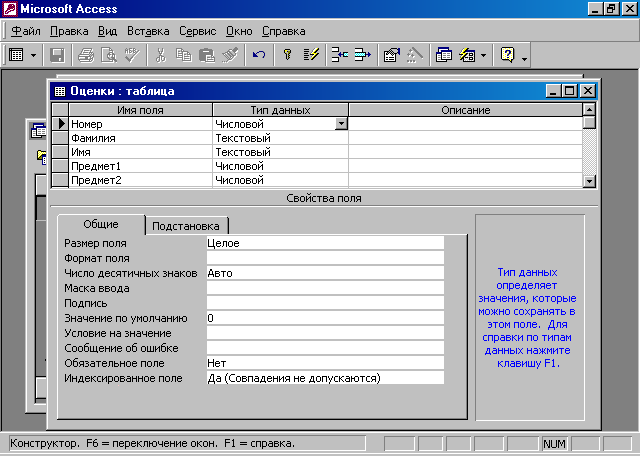Click Сообщение об ошибке field

click(x=325, y=348)
